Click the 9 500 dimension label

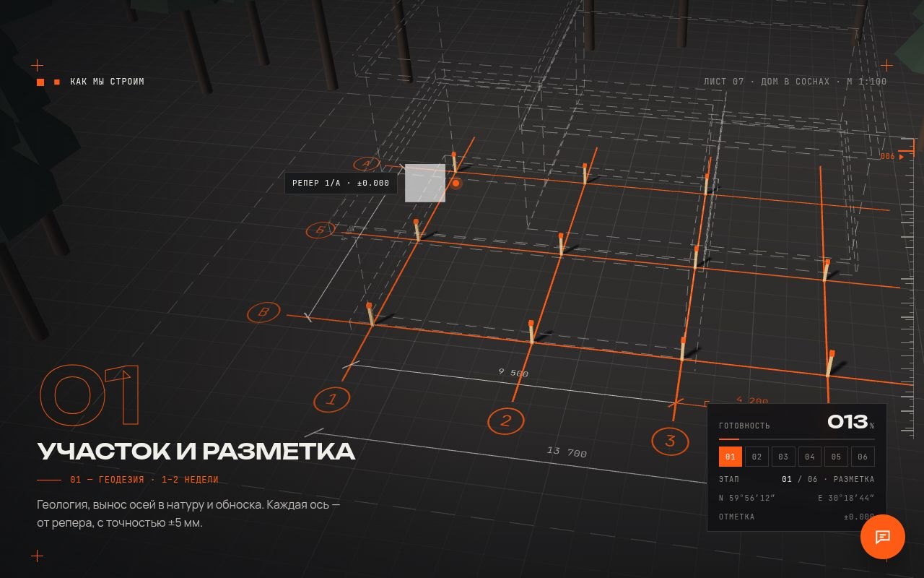pyautogui.click(x=513, y=373)
